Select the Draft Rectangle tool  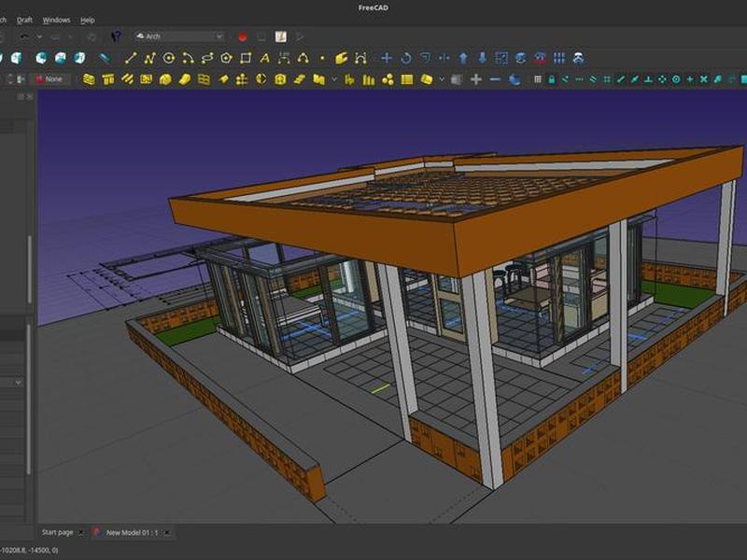(x=246, y=58)
